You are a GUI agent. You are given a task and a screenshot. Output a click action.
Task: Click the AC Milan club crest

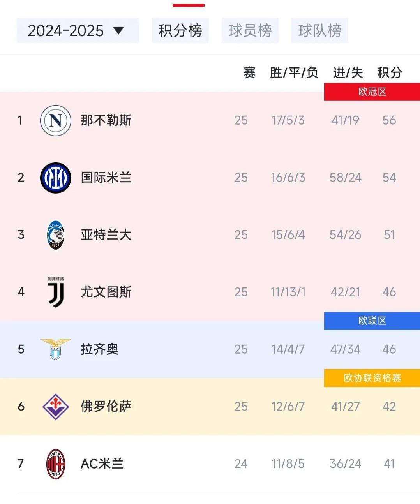(56, 463)
